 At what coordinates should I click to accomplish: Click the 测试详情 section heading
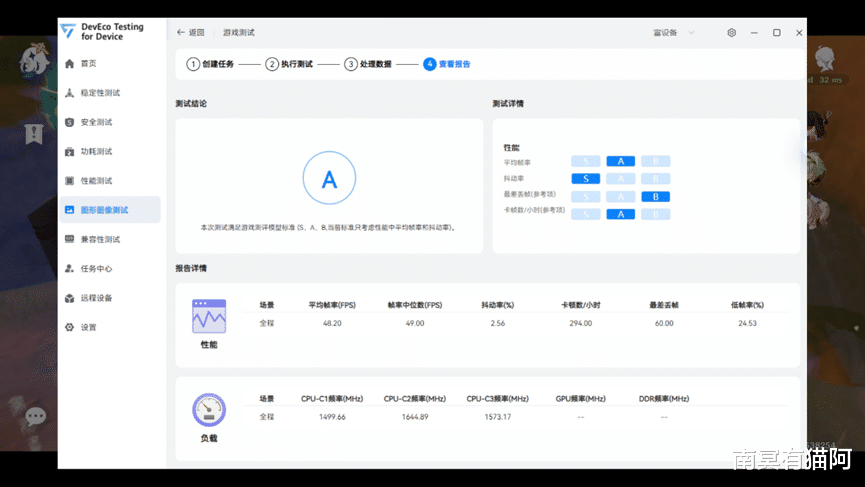508,104
